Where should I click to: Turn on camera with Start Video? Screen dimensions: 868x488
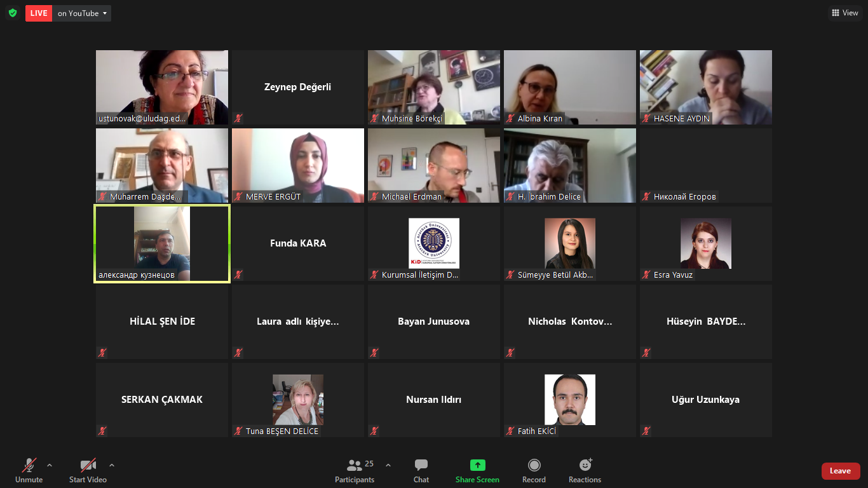point(88,470)
